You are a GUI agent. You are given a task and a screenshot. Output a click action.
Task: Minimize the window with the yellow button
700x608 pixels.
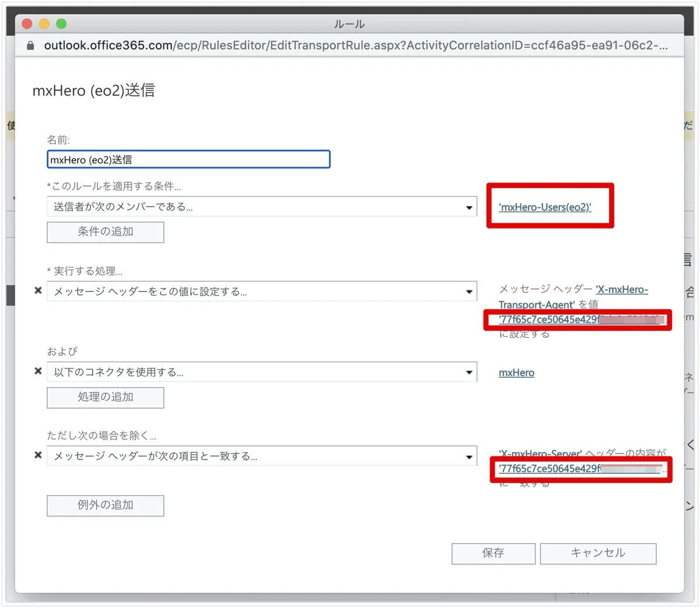tap(44, 24)
